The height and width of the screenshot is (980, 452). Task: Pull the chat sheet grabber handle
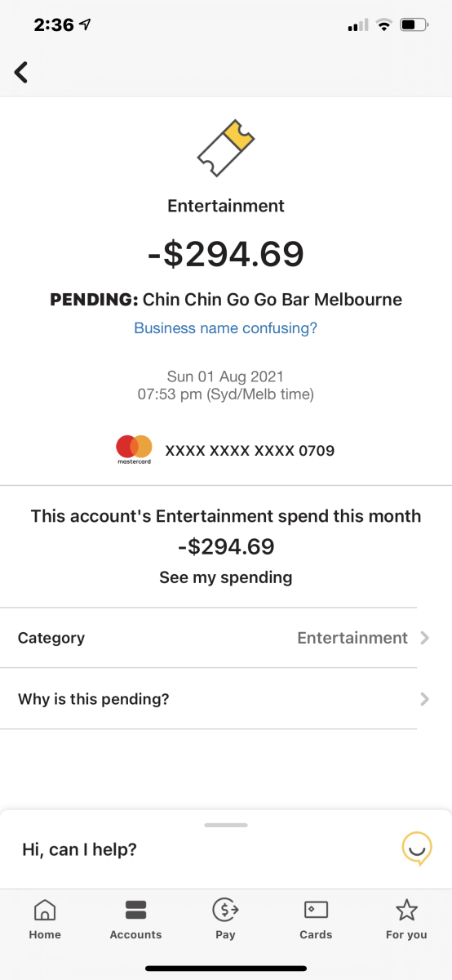coord(226,825)
